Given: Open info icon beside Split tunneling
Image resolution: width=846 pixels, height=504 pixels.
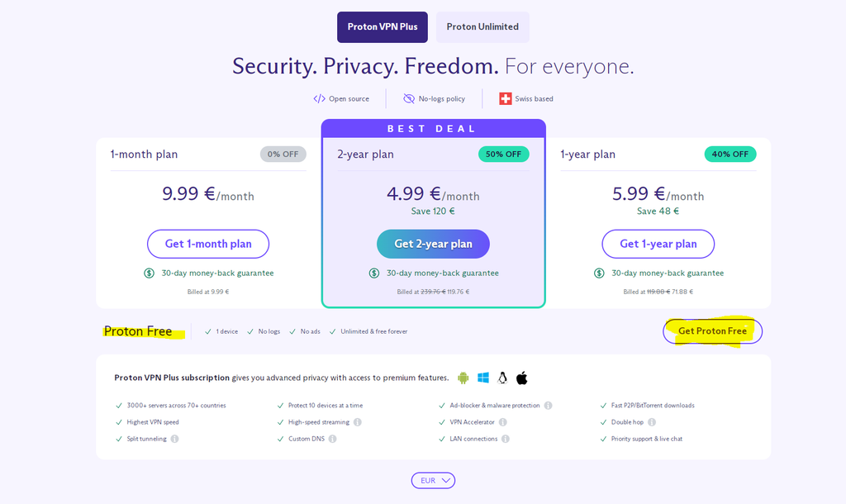Looking at the screenshot, I should coord(174,439).
